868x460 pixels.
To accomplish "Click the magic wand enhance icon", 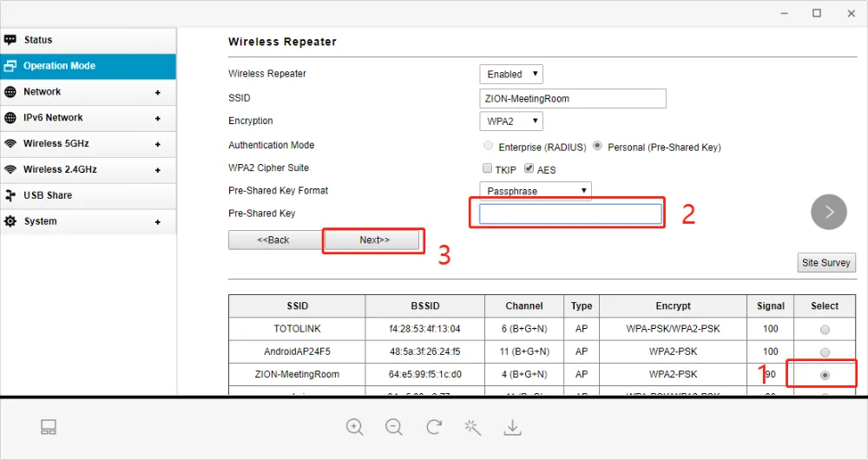I will [473, 427].
